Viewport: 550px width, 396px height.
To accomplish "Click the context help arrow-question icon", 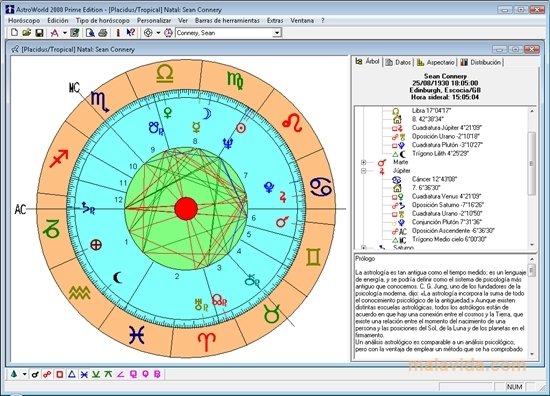I will point(130,33).
